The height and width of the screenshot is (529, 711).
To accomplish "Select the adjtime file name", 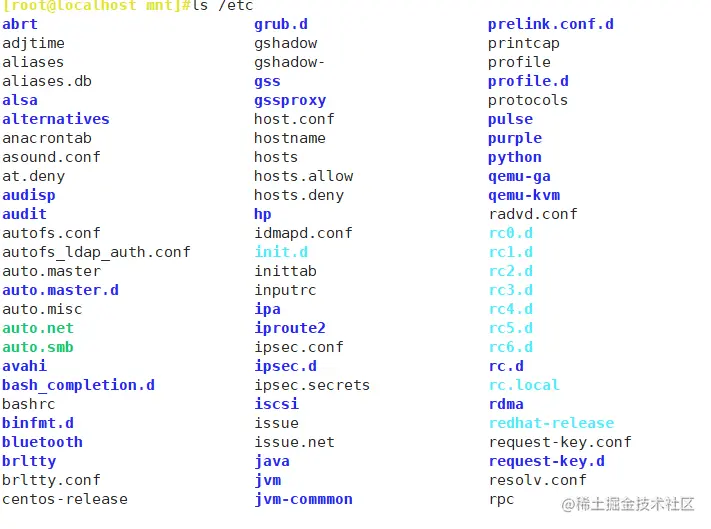I will click(x=34, y=44).
